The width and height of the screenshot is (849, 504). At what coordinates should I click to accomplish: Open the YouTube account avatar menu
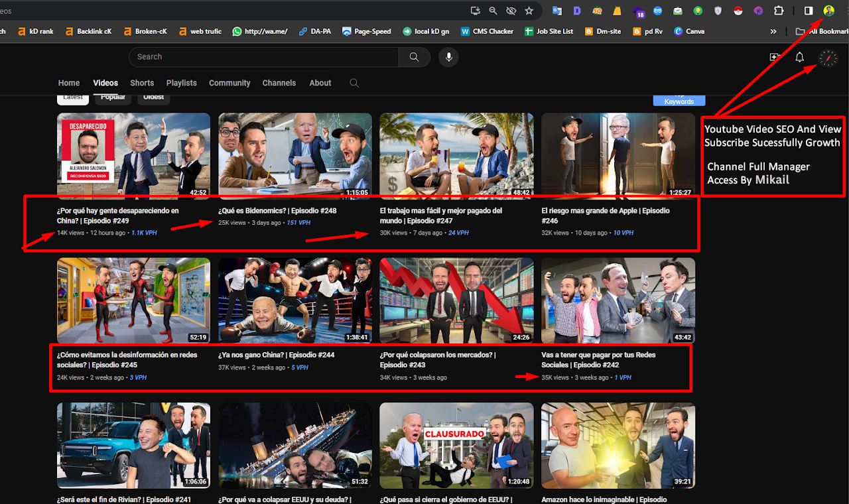[x=828, y=58]
